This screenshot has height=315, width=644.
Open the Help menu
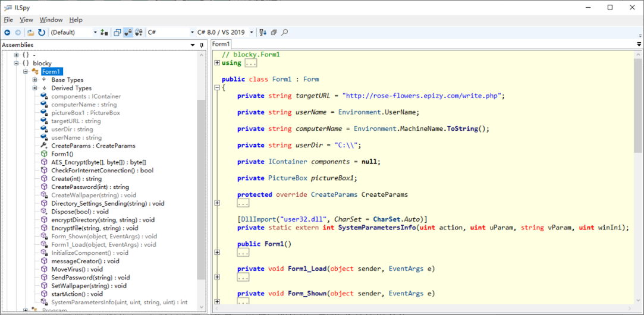(76, 20)
